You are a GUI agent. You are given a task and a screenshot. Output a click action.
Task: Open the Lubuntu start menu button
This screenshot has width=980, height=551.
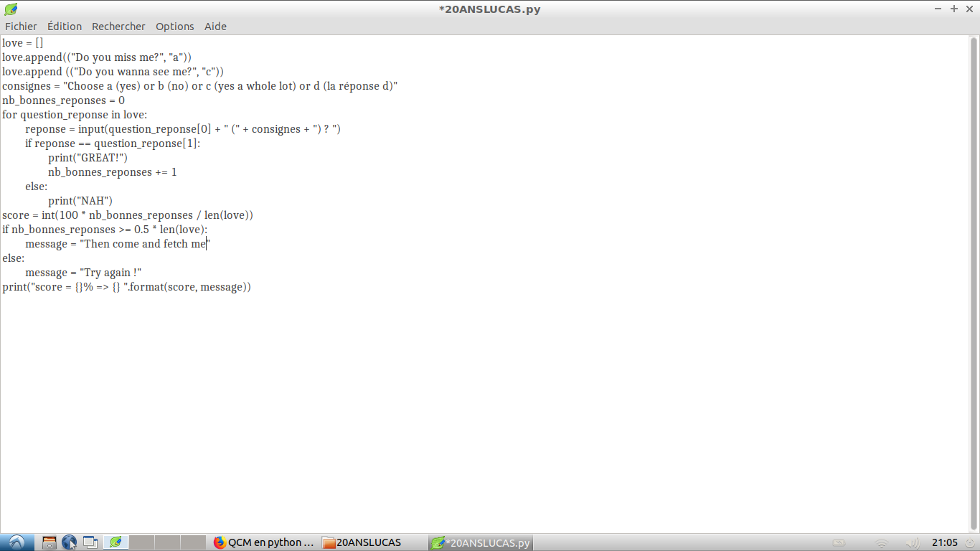[x=16, y=542]
